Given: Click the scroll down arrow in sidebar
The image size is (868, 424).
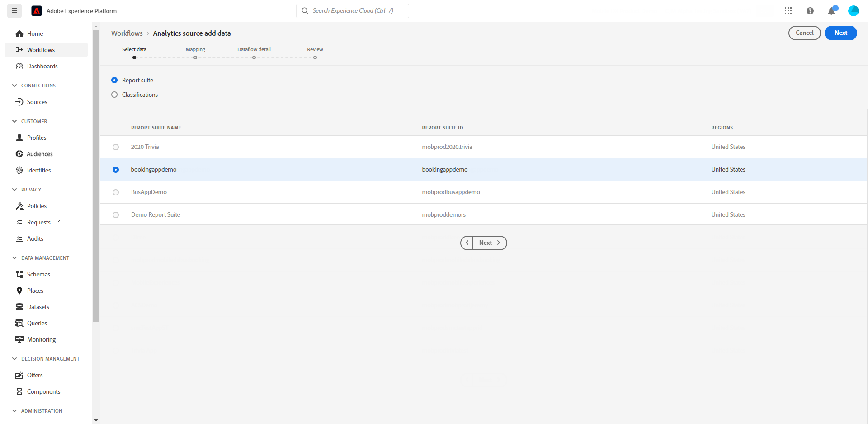Looking at the screenshot, I should (x=96, y=420).
